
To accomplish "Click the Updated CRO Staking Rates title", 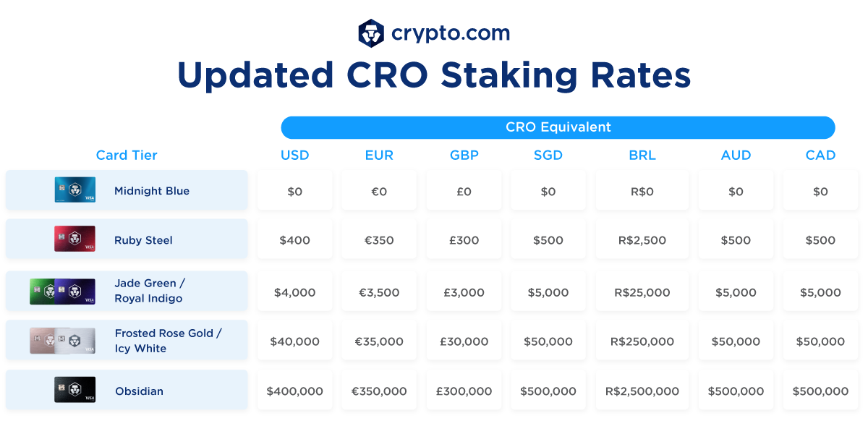I will point(434,75).
